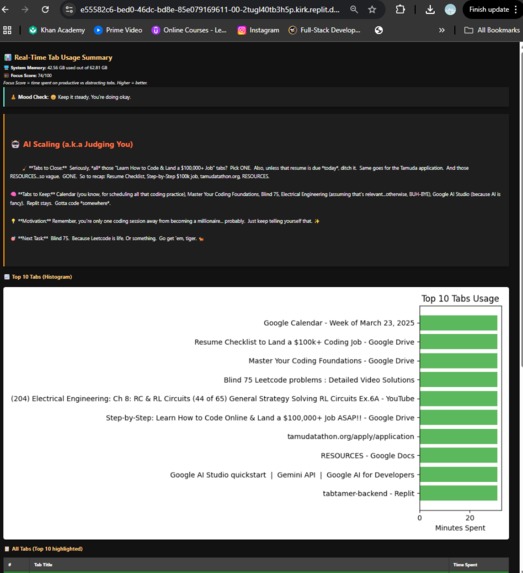Click the globe icon bookmark

point(379,30)
